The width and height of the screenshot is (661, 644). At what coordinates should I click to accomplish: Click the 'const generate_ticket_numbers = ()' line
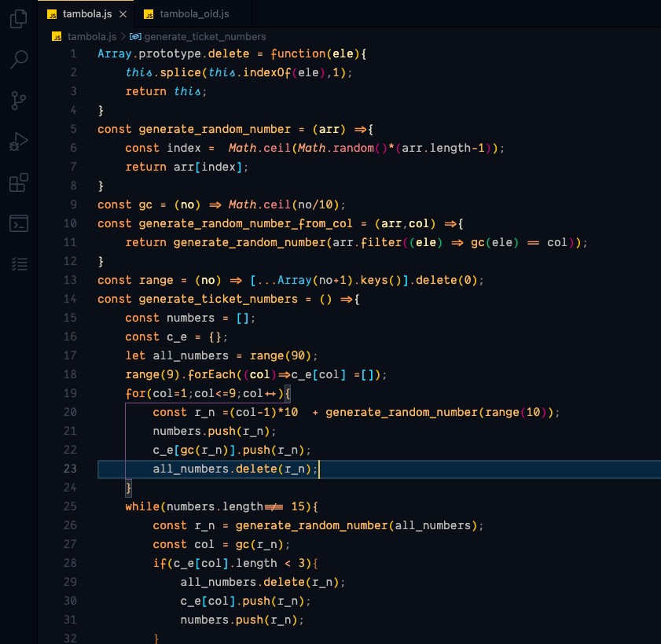pos(229,299)
